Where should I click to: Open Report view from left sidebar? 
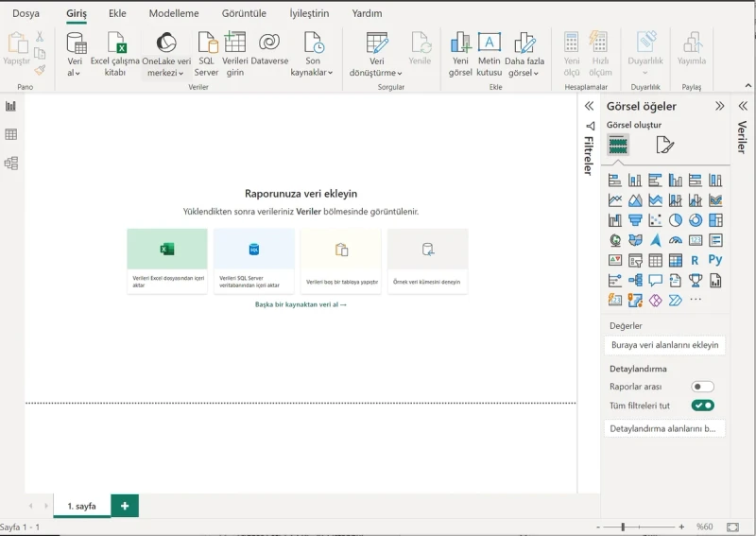tap(10, 106)
